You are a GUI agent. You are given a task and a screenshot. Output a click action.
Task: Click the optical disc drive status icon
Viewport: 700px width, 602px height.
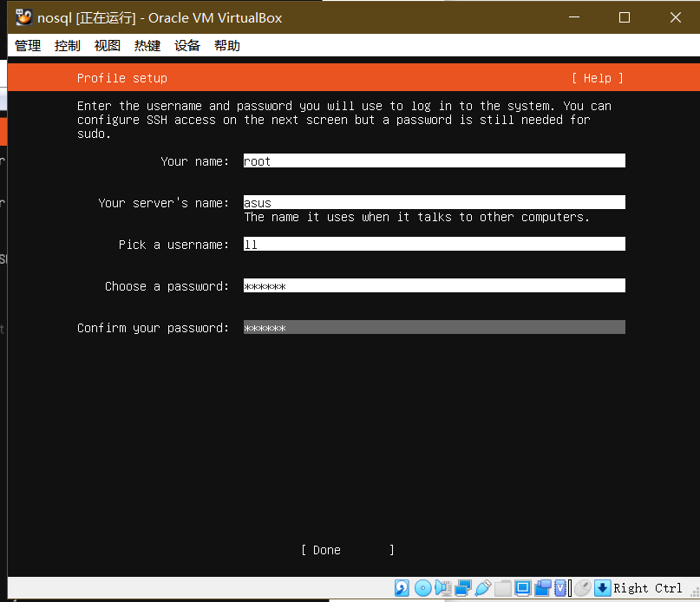(423, 588)
